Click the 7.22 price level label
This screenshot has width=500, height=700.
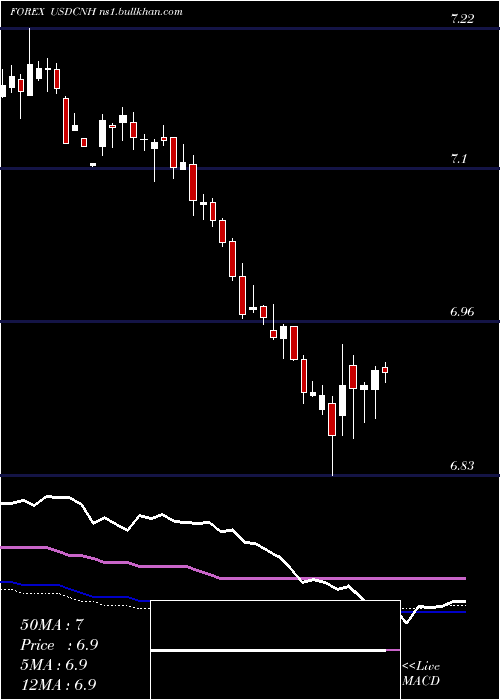click(462, 19)
